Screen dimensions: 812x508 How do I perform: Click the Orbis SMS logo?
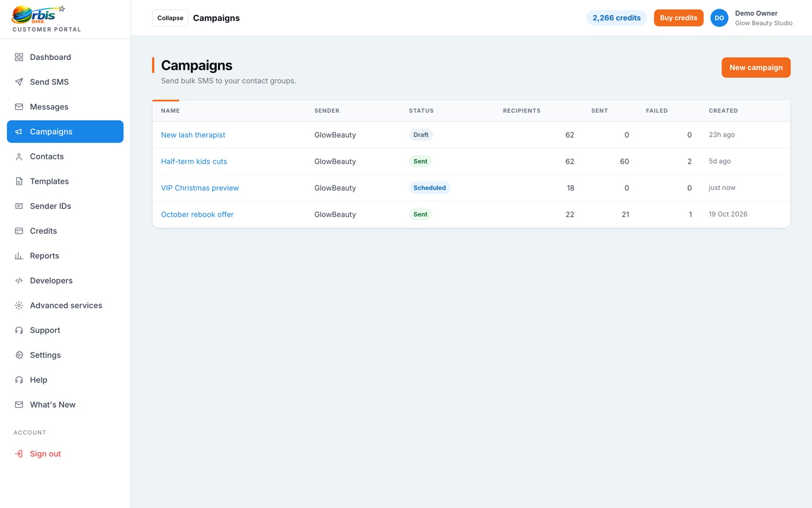tap(39, 15)
